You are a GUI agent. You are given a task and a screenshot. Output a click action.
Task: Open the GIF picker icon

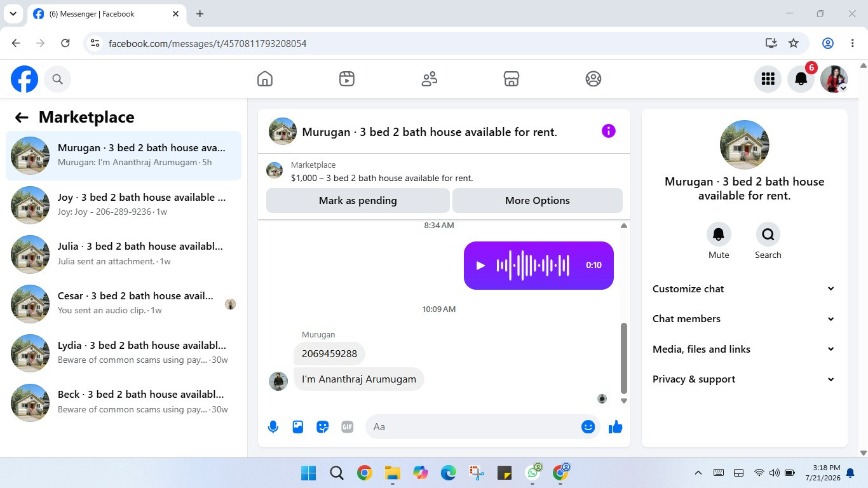click(348, 427)
